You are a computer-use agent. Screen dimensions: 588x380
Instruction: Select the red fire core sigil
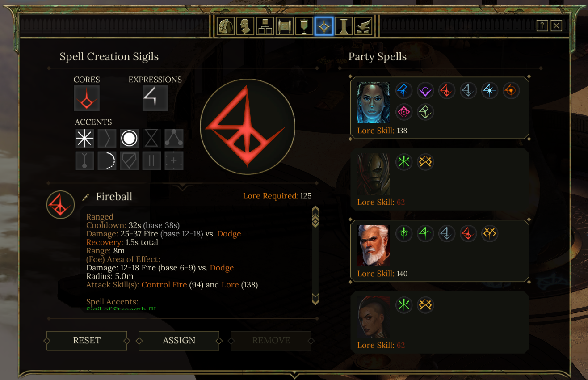[x=87, y=98]
